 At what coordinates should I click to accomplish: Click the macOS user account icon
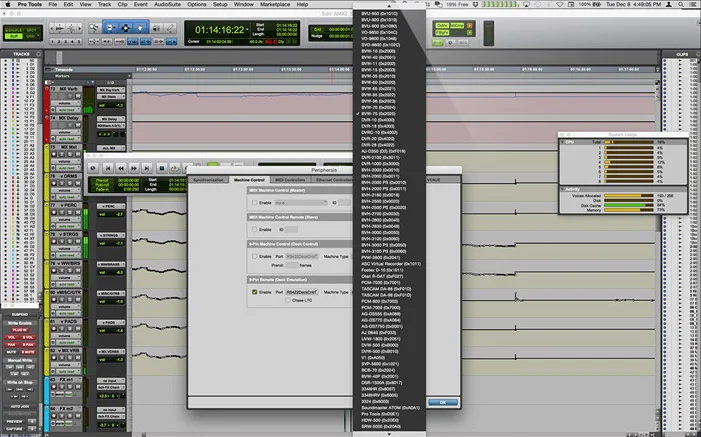click(669, 4)
